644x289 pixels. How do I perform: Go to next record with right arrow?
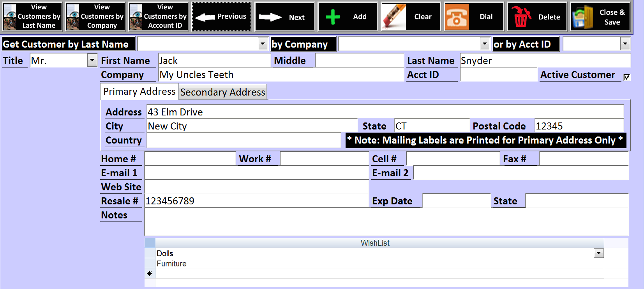click(270, 17)
